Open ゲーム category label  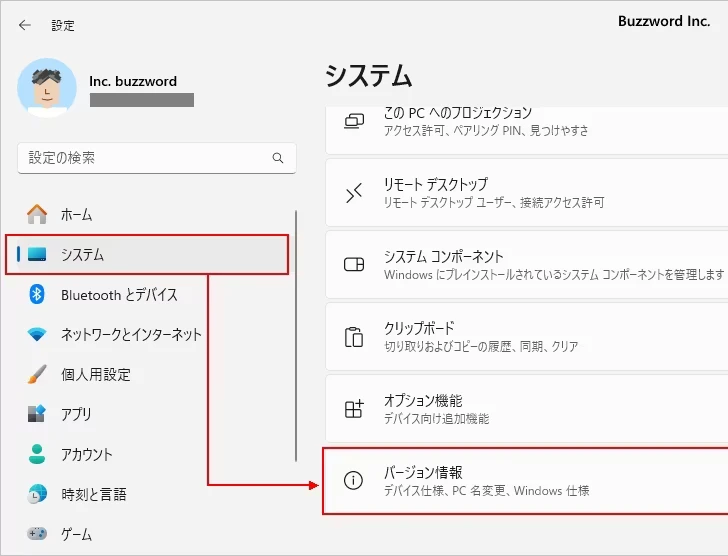(x=77, y=534)
